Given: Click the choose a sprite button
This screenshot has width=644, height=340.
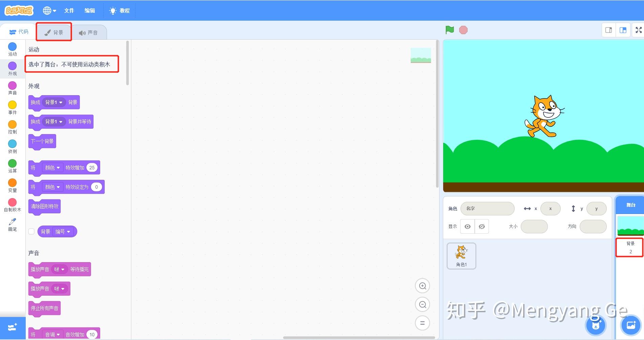Looking at the screenshot, I should tap(596, 325).
